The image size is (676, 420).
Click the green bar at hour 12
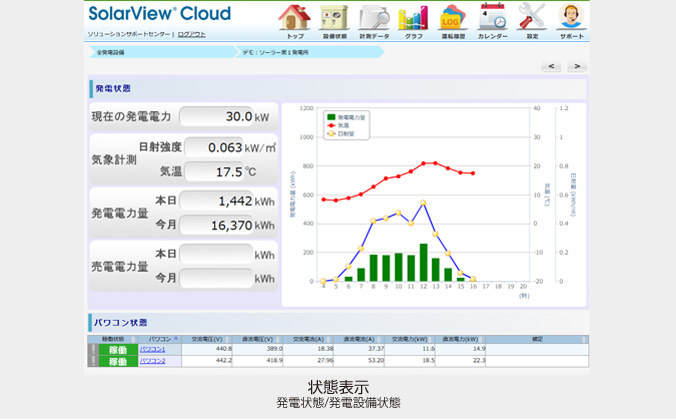point(423,263)
